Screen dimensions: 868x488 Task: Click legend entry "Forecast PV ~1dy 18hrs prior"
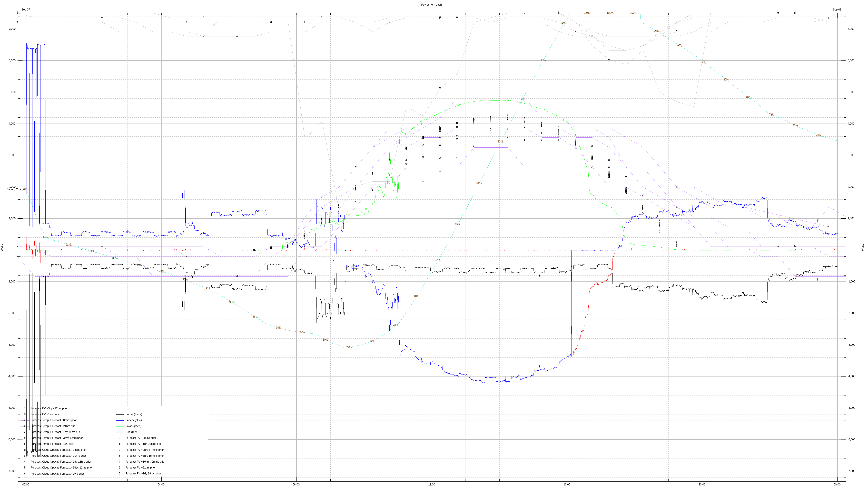pyautogui.click(x=143, y=474)
